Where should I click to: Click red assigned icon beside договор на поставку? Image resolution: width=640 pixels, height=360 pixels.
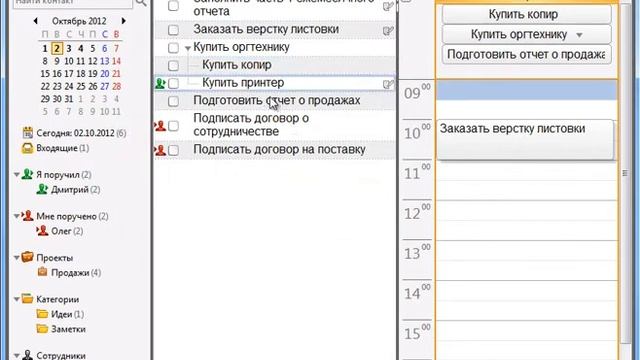click(160, 150)
